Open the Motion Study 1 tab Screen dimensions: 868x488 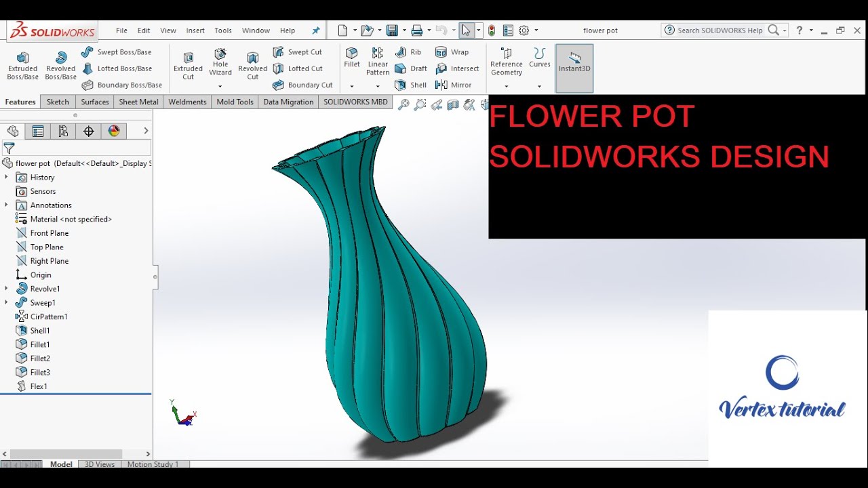[x=153, y=464]
